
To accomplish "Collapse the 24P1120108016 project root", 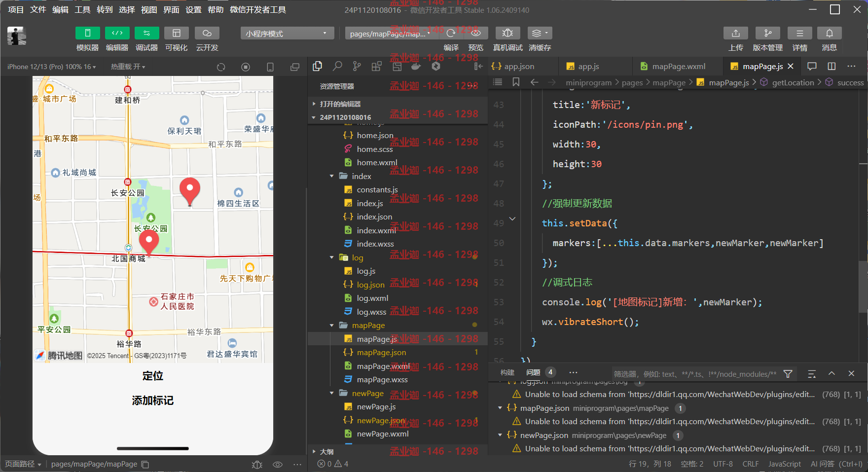I will tap(397, 117).
